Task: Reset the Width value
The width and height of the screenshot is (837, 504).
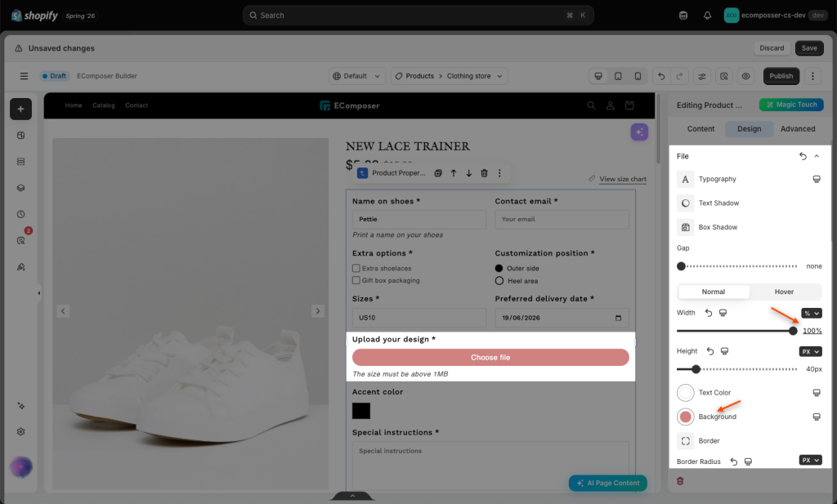Action: click(709, 313)
